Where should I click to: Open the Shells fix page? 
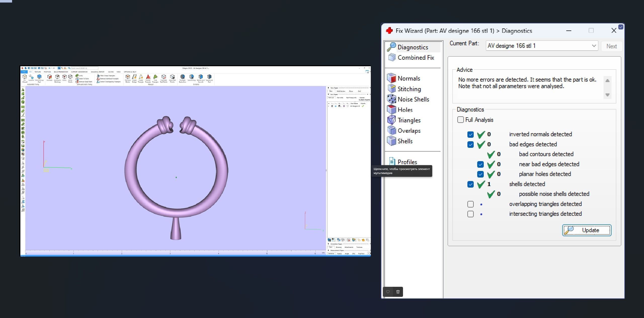(x=405, y=141)
